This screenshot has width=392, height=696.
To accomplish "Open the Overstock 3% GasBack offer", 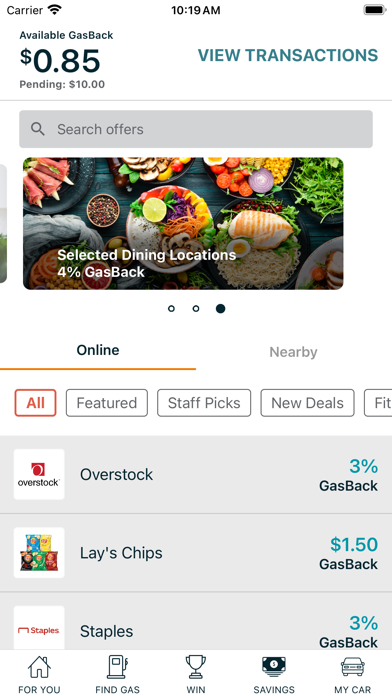I will tap(196, 475).
